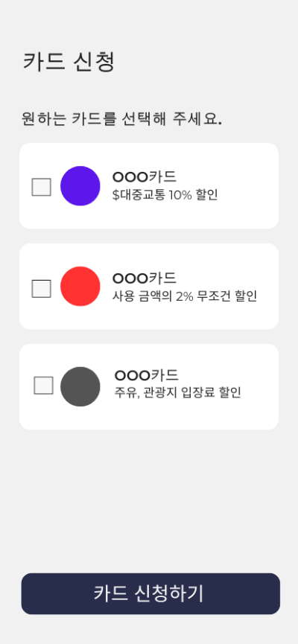This screenshot has height=644, width=298.
Task: Click the red circle card icon
Action: pos(80,287)
